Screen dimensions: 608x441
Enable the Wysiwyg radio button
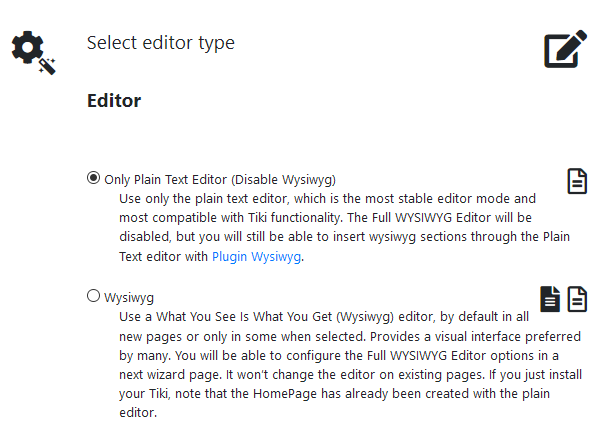pos(94,295)
